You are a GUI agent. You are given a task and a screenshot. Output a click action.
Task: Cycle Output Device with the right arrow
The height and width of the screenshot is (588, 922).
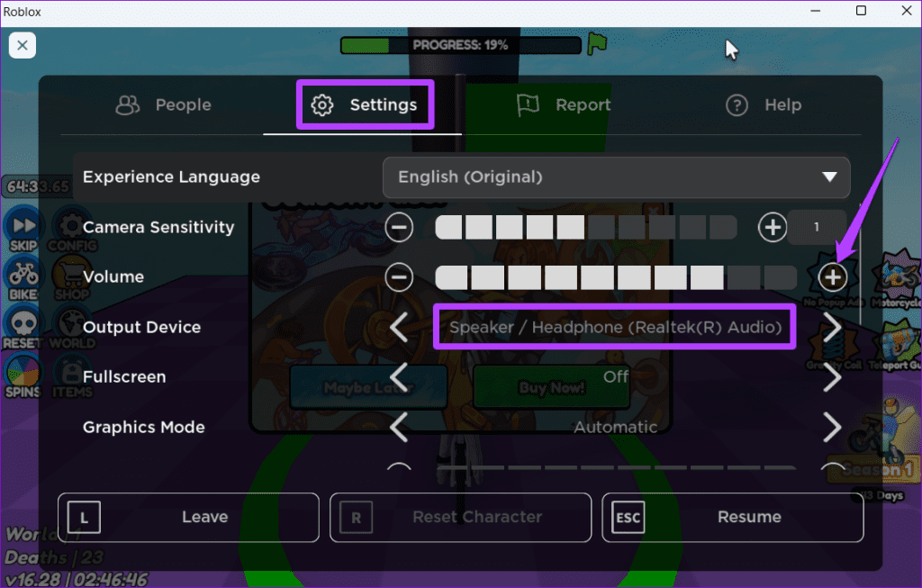(832, 327)
